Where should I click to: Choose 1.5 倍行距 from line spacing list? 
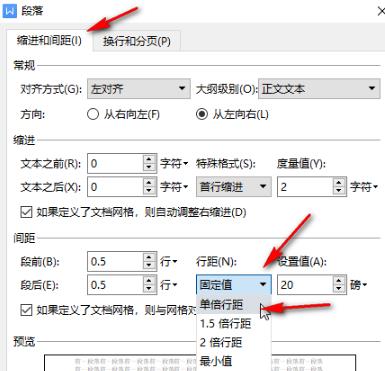pos(234,323)
